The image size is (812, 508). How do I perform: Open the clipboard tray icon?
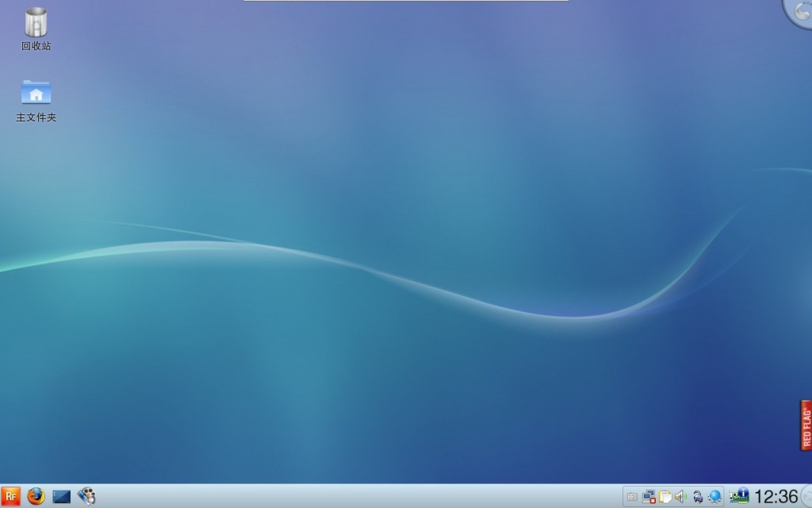pos(665,497)
